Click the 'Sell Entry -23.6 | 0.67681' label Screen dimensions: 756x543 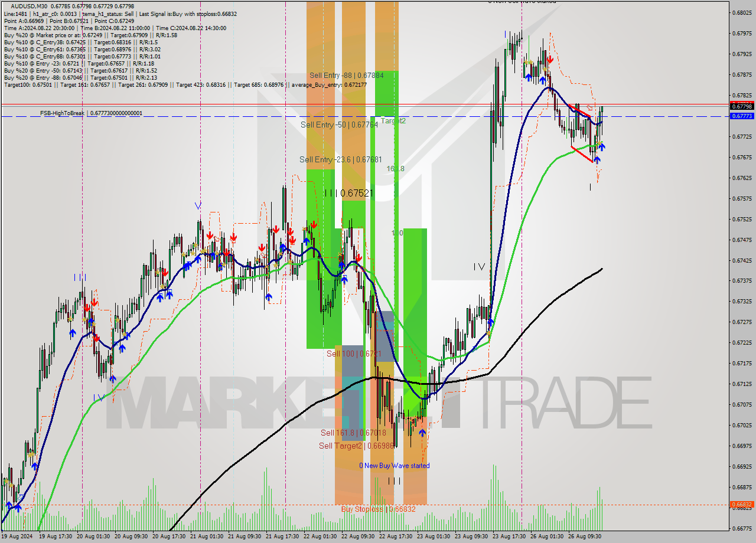[x=341, y=159]
